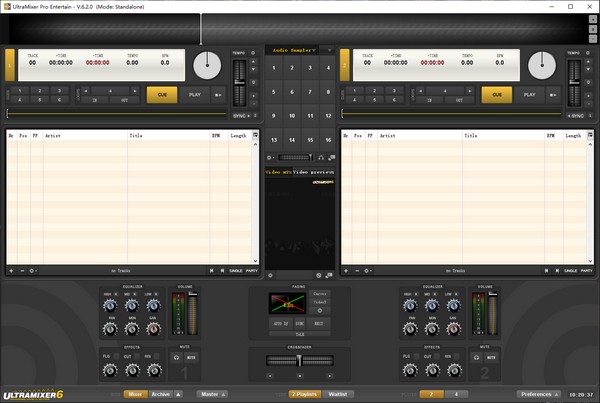Click next track icon in left playlist footer
600x403 pixels.
click(x=222, y=271)
